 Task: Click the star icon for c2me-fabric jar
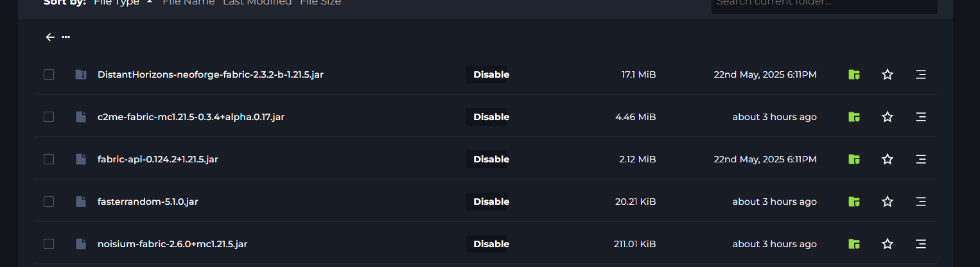pos(888,117)
